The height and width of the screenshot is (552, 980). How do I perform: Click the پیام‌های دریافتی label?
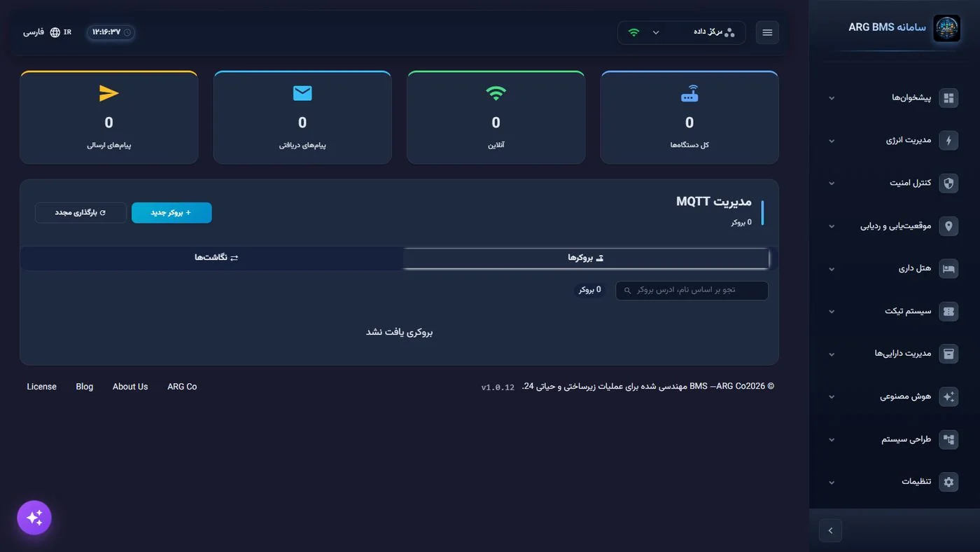302,145
